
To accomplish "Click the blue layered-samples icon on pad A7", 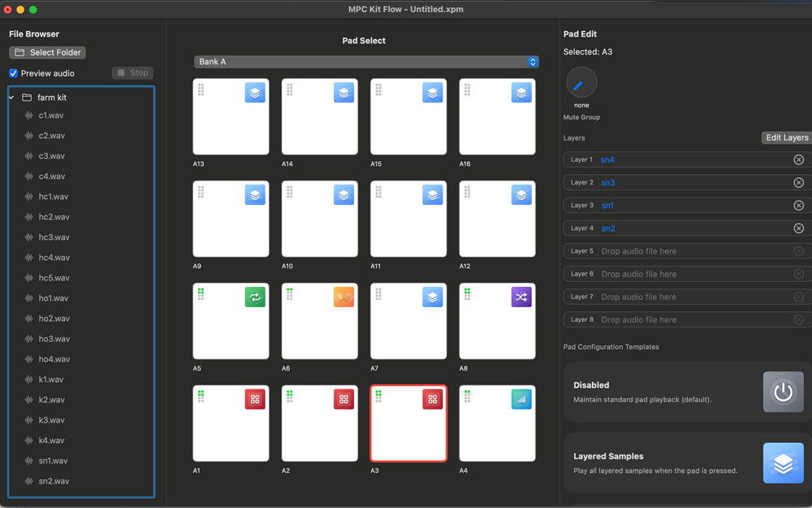I will 432,297.
